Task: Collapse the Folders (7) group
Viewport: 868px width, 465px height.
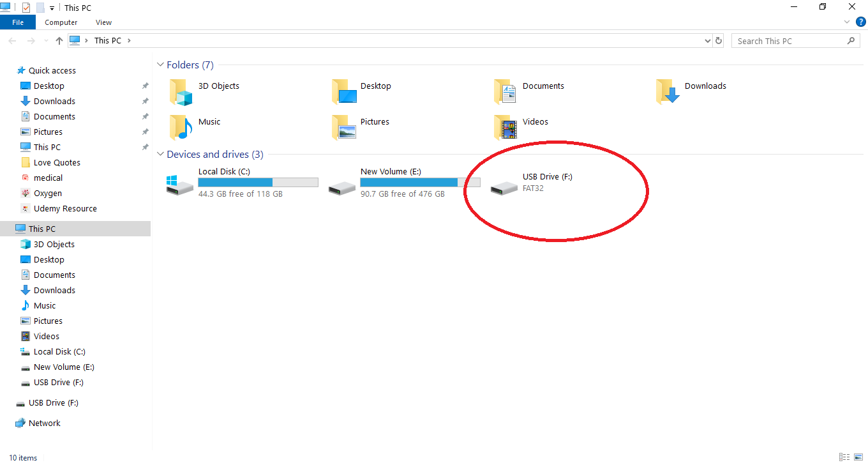Action: coord(160,65)
